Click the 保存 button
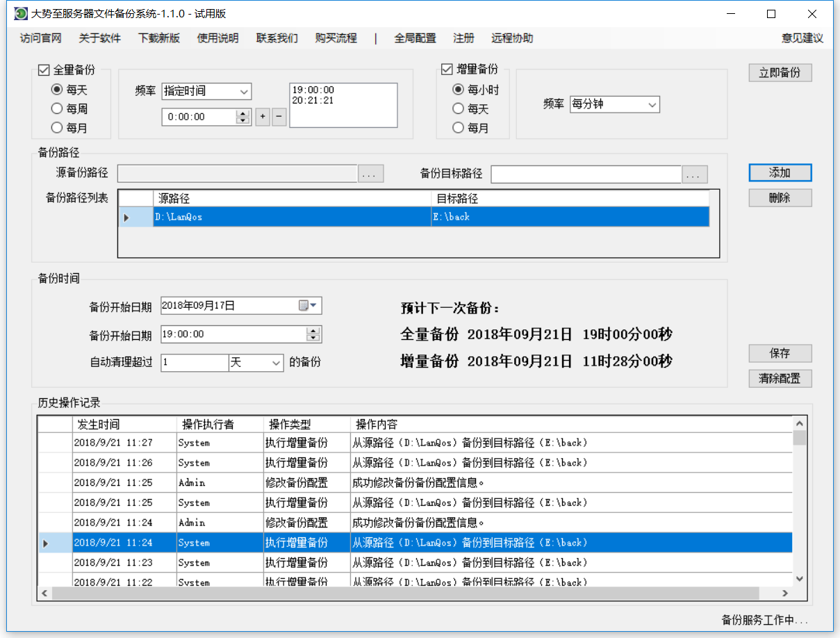The image size is (840, 638). [780, 353]
